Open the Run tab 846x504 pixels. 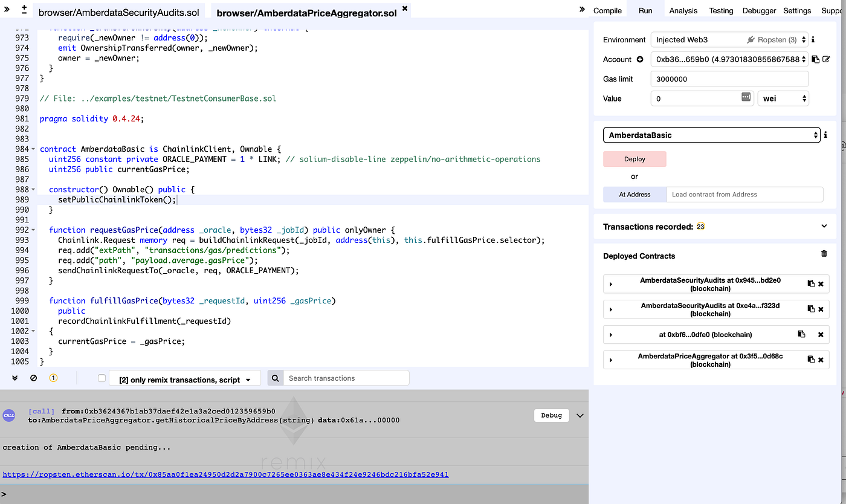[645, 10]
